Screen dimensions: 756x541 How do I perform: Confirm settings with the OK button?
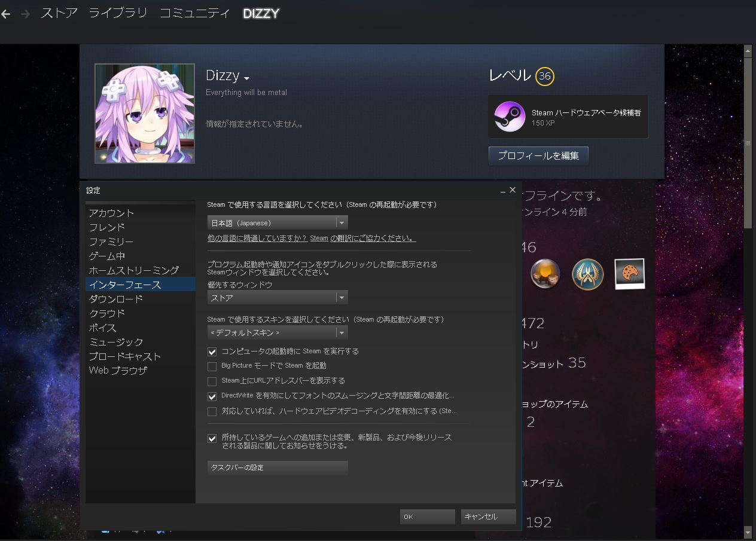pyautogui.click(x=428, y=516)
